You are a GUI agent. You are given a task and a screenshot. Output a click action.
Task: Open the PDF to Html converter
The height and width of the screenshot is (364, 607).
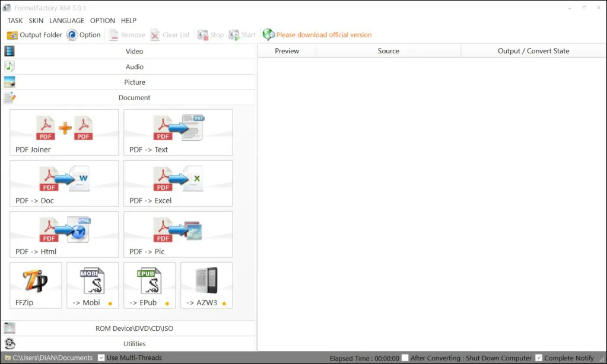[63, 234]
